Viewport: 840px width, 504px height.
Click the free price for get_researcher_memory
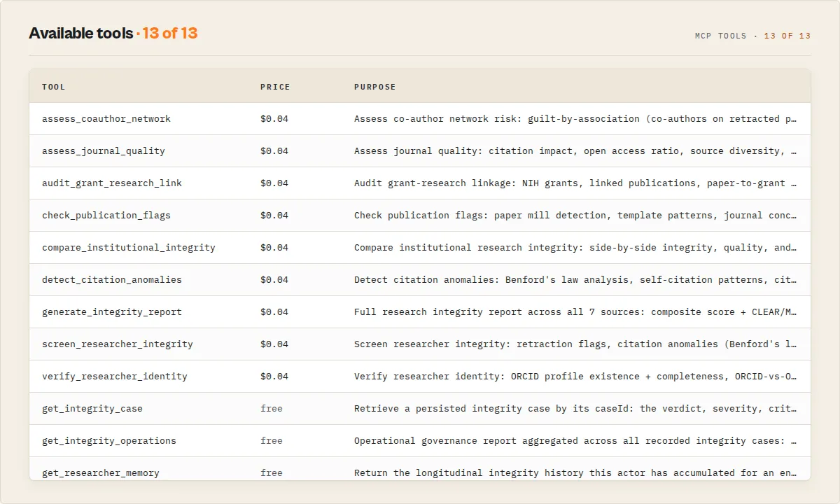pos(272,472)
